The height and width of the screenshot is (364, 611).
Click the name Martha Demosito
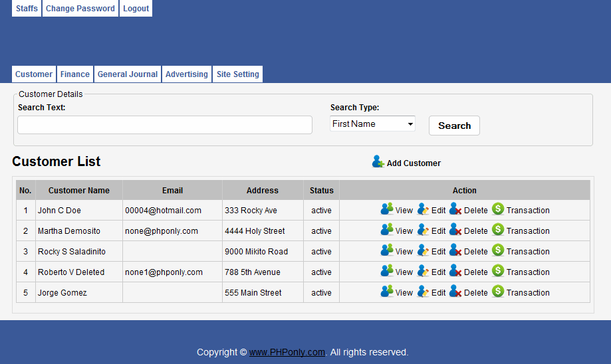[x=69, y=231]
